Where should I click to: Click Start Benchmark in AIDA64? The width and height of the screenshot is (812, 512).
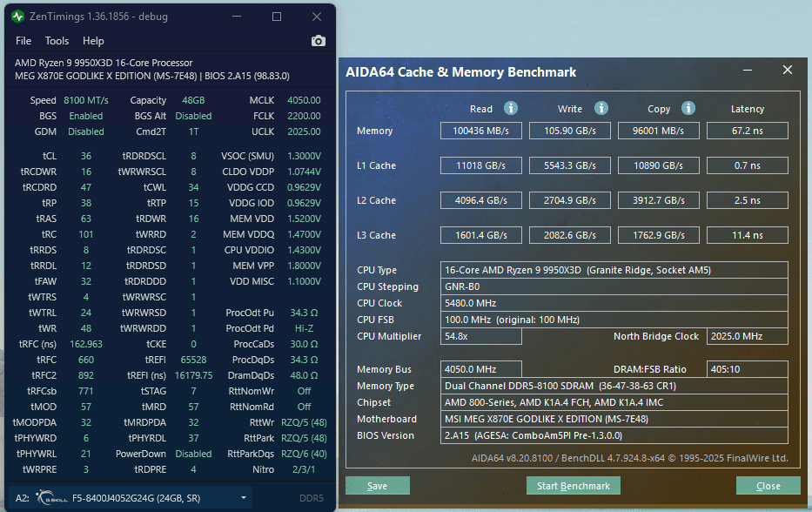(574, 486)
